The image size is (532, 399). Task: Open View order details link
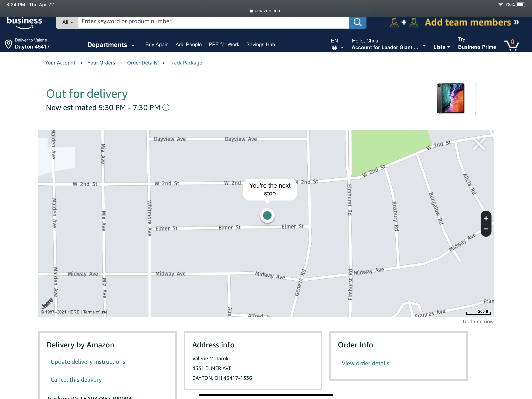tap(365, 363)
